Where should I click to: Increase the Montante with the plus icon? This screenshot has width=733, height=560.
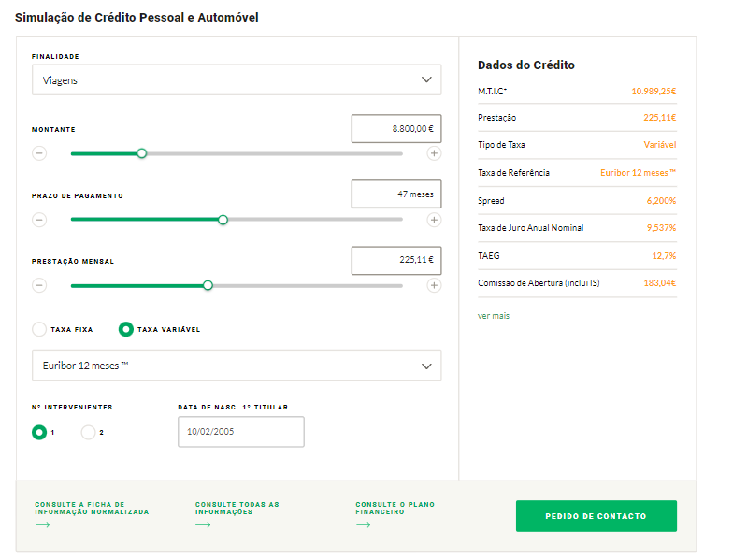click(434, 153)
